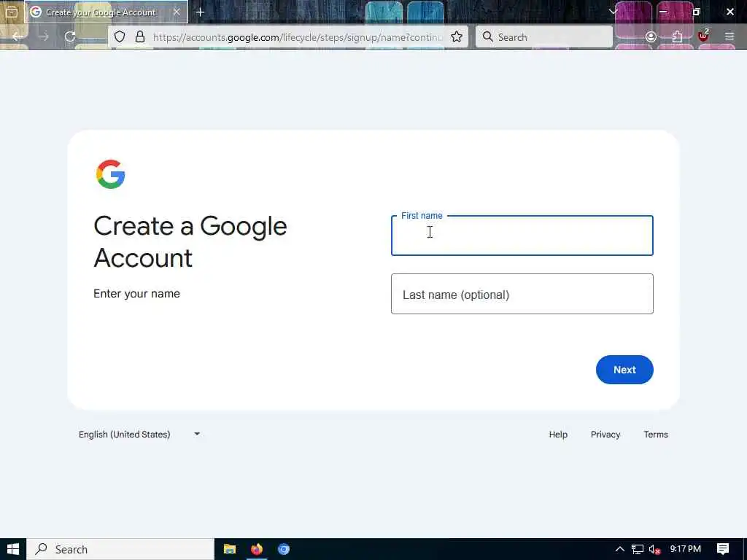Click the Enter your name text
Image resolution: width=747 pixels, height=560 pixels.
pos(136,293)
